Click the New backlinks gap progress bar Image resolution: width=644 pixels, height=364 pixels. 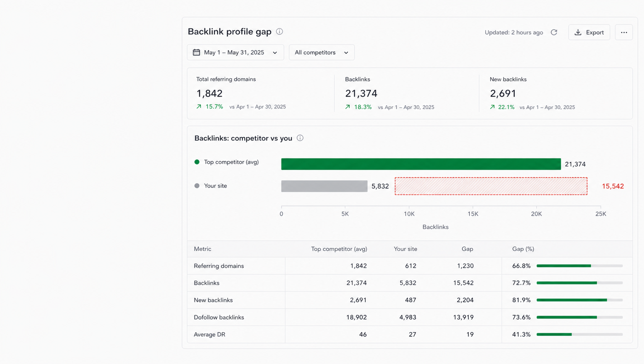580,300
